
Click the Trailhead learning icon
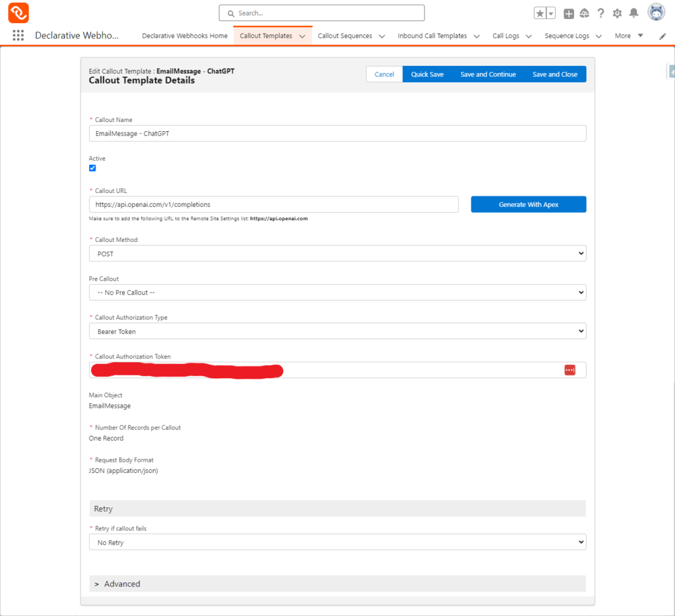tap(584, 13)
